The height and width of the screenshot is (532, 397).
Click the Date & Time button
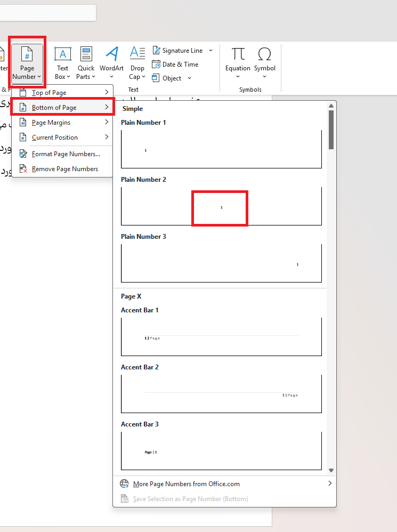coord(175,65)
